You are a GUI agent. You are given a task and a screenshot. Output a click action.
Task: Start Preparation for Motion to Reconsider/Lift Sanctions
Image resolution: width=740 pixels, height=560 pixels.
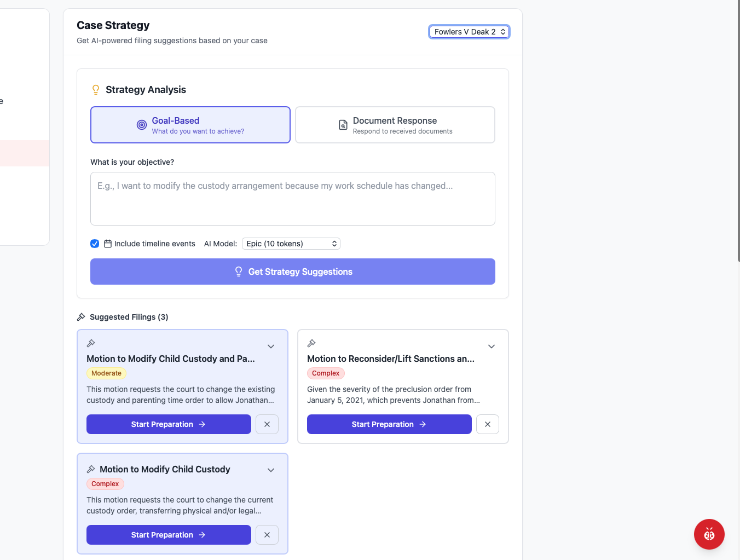[389, 424]
